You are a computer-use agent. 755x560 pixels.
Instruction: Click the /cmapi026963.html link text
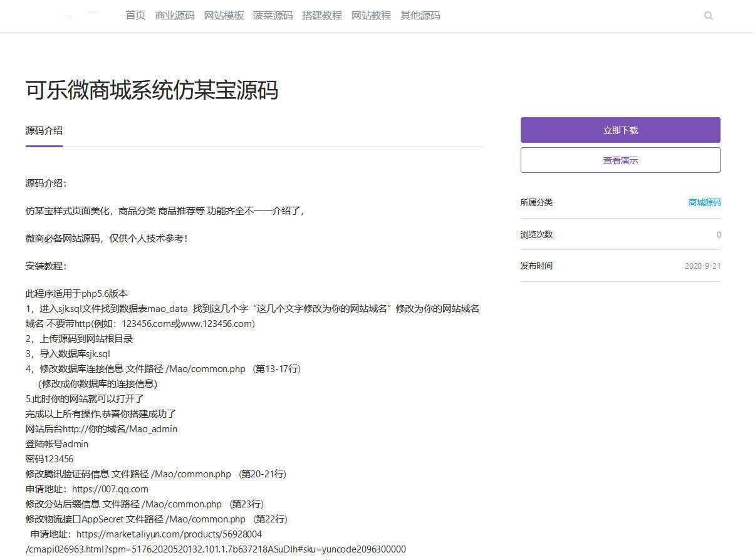[x=216, y=549]
